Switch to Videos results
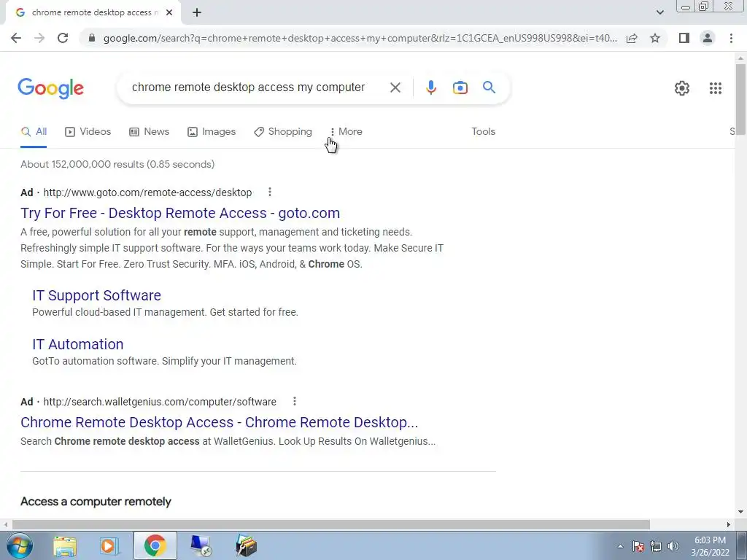The height and width of the screenshot is (560, 747). [88, 132]
